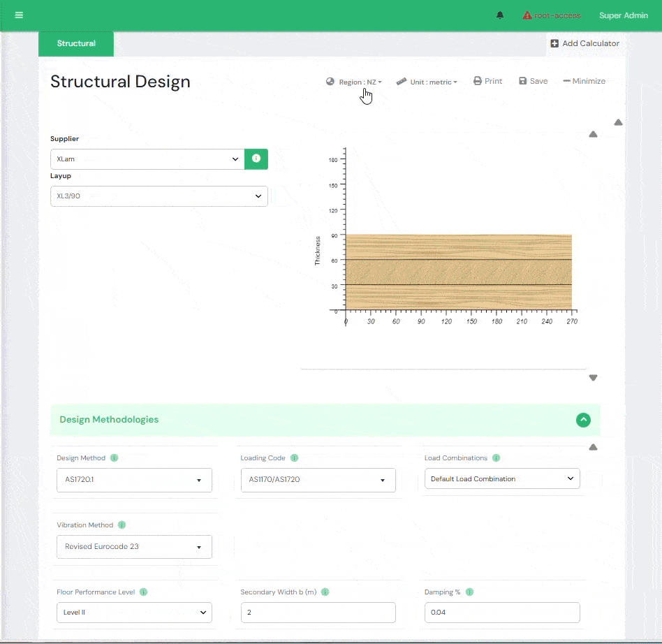Open the Layup dropdown showing XL3/90
This screenshot has width=662, height=644.
point(159,196)
